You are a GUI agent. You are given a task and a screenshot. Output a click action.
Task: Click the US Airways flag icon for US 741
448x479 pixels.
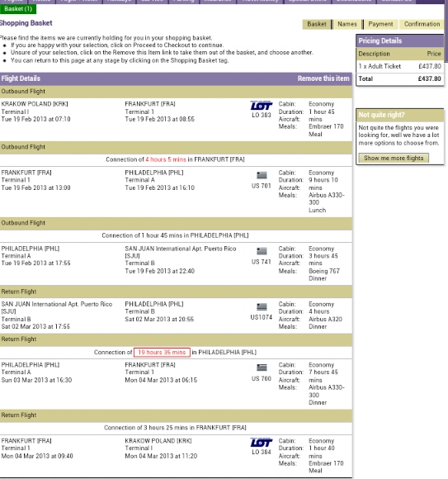click(x=262, y=251)
